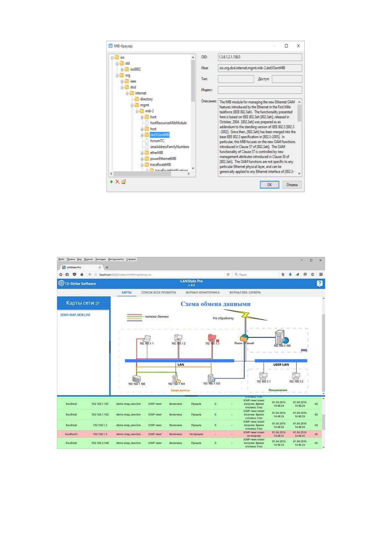Image resolution: width=392 pixels, height=554 pixels.
Task: Close the LANState Pro browser tab
Action: (100, 267)
